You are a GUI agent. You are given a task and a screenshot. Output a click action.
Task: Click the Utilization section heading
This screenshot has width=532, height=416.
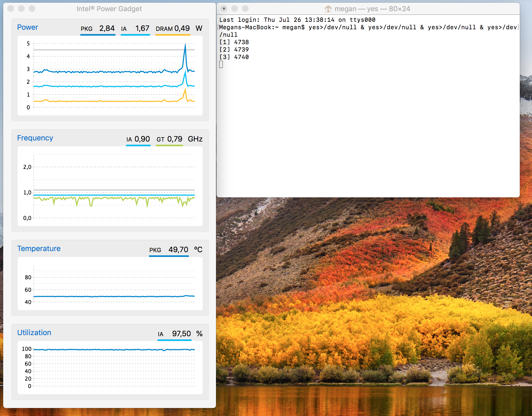34,333
